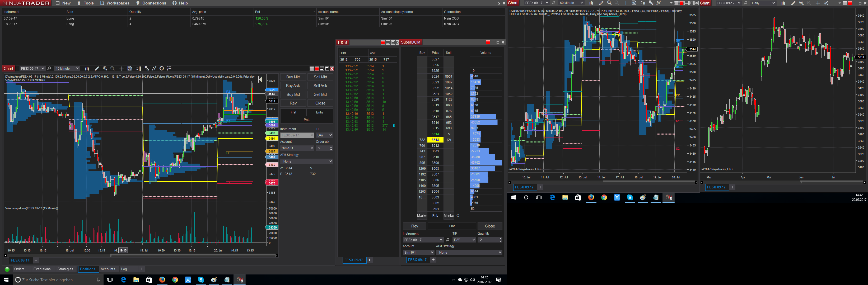Open Chart Trader ATM Strategy dropdown
This screenshot has height=285, width=868.
[x=307, y=161]
